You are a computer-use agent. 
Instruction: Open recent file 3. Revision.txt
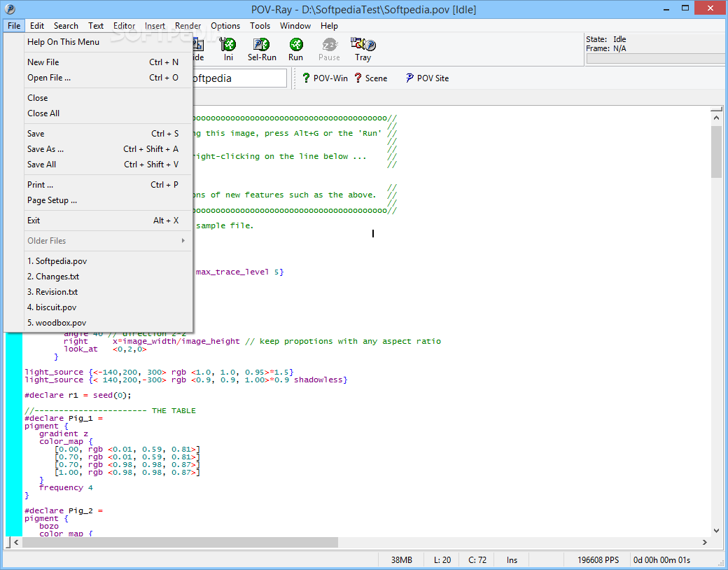(108, 292)
